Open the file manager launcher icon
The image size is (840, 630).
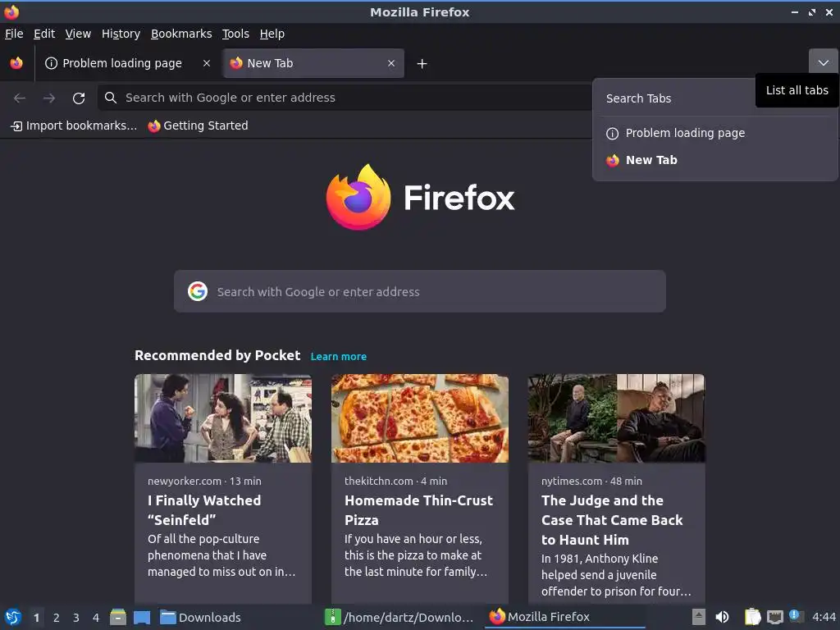click(118, 617)
